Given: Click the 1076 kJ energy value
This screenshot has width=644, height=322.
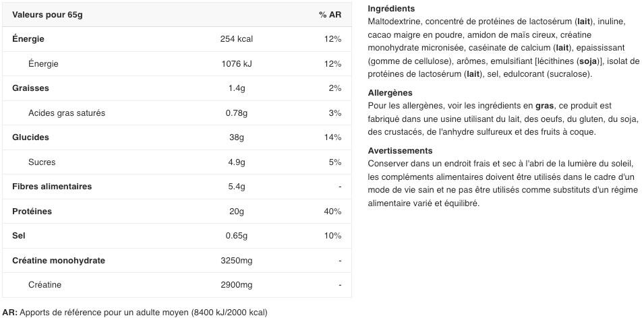Looking at the screenshot, I should (x=236, y=64).
